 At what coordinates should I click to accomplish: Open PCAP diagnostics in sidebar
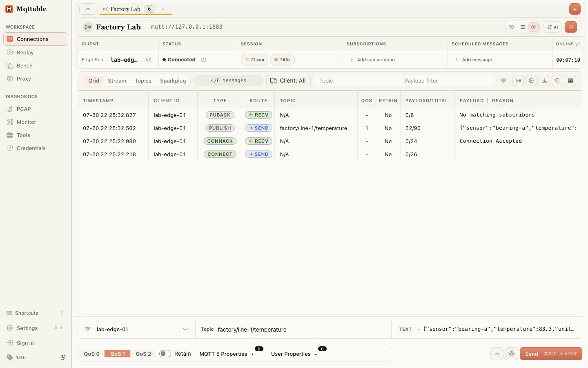tap(36, 109)
